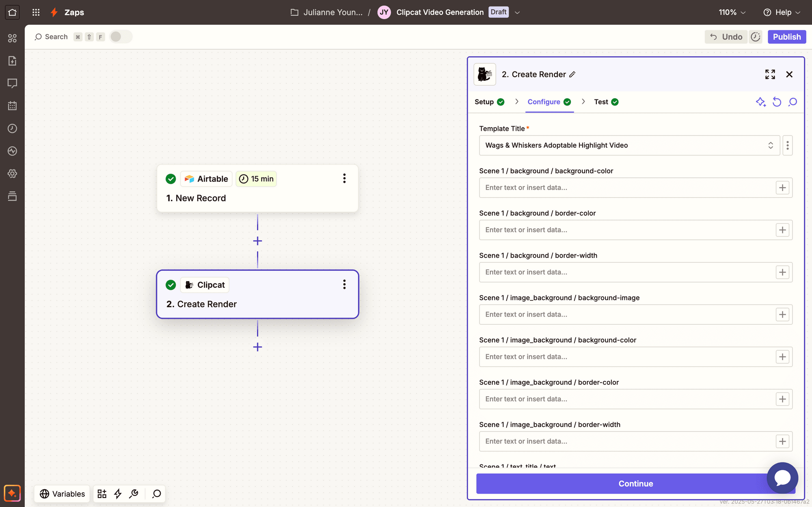
Task: Open the sidebar apps overview icon
Action: (12, 38)
